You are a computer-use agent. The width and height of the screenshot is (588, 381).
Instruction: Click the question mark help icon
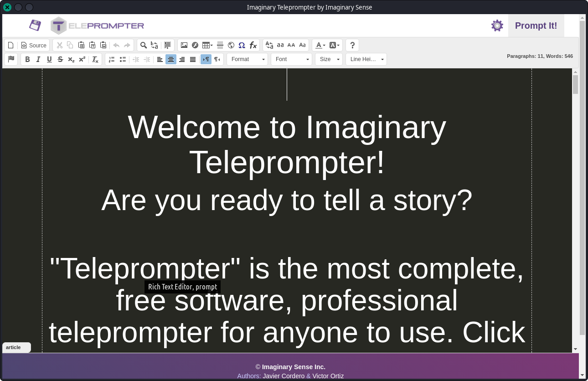coord(352,45)
